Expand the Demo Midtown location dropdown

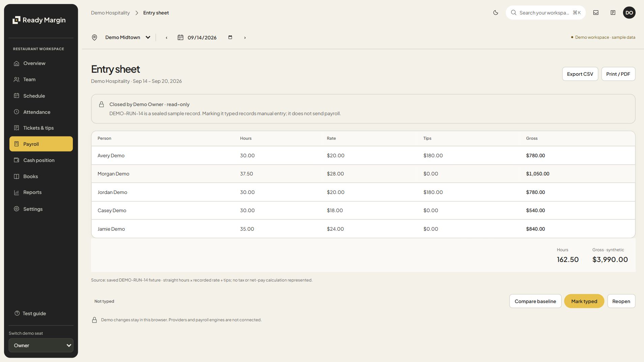click(128, 37)
